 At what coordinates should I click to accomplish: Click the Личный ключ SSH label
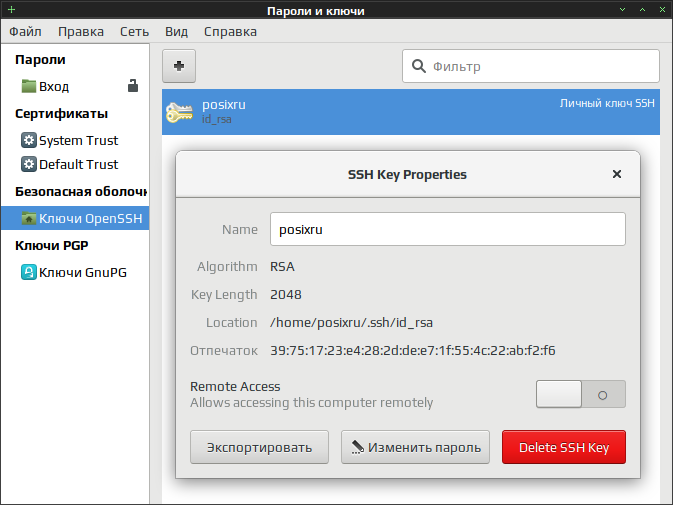click(x=607, y=103)
